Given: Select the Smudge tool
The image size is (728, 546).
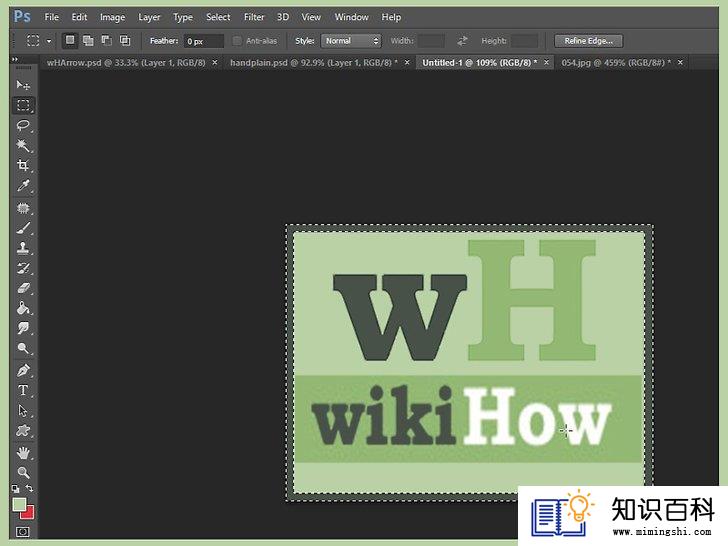Looking at the screenshot, I should [x=23, y=328].
